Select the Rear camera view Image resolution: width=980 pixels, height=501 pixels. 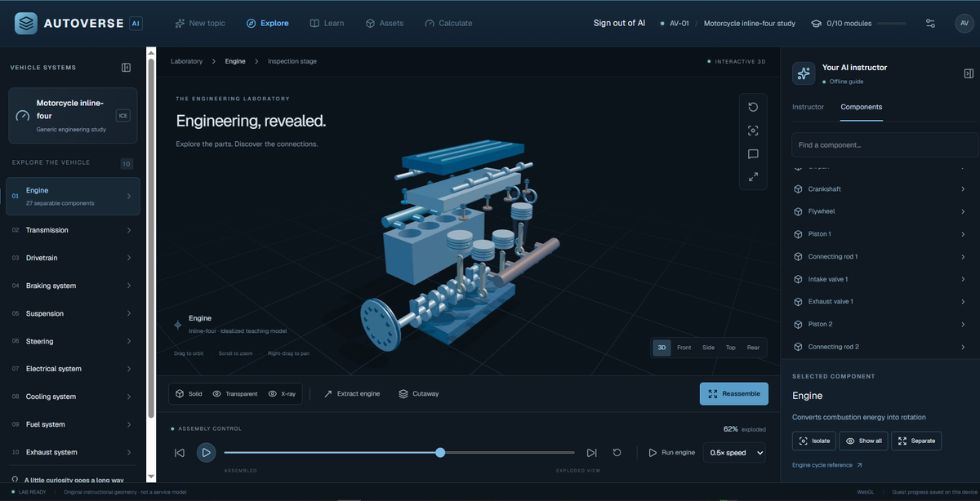tap(753, 348)
